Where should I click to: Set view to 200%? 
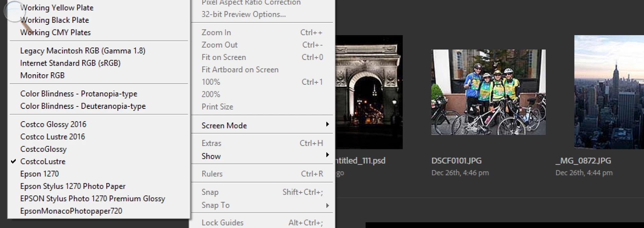[x=262, y=94]
